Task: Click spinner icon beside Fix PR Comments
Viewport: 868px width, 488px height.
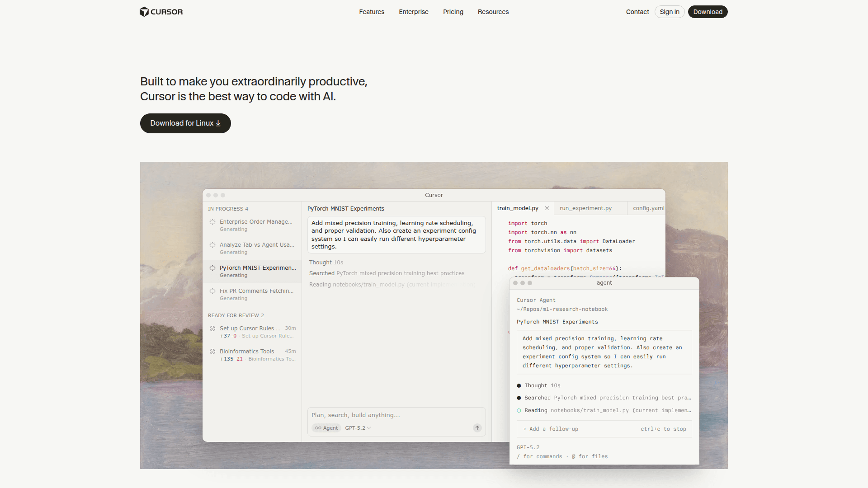Action: (x=212, y=291)
